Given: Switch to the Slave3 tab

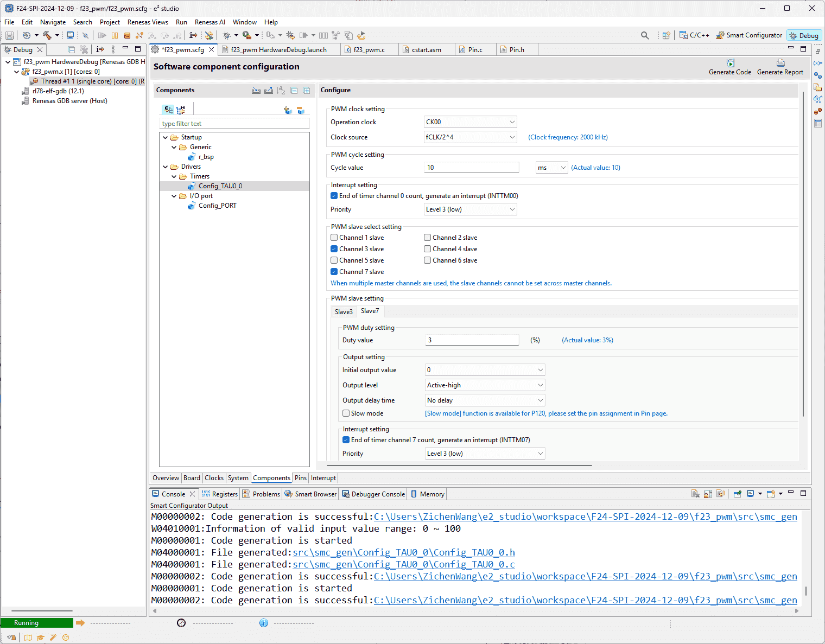Looking at the screenshot, I should 344,312.
